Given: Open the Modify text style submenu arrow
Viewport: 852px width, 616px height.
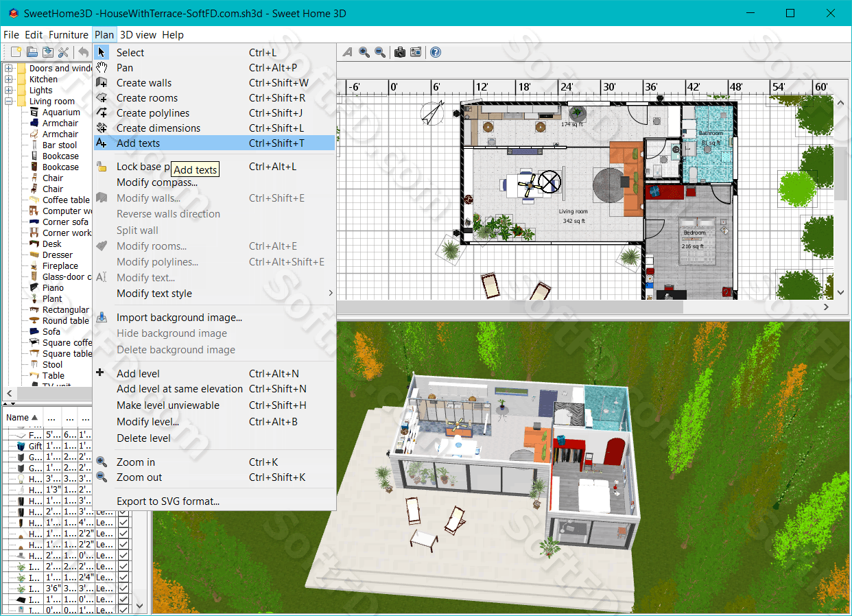Looking at the screenshot, I should tap(330, 293).
